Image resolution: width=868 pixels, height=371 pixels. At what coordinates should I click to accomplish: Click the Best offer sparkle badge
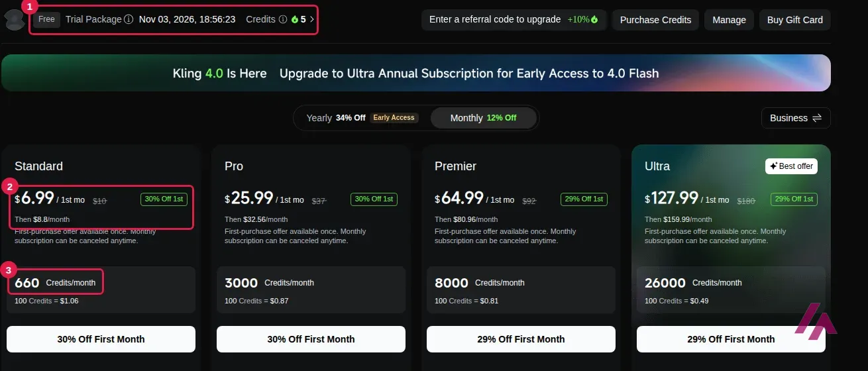791,166
